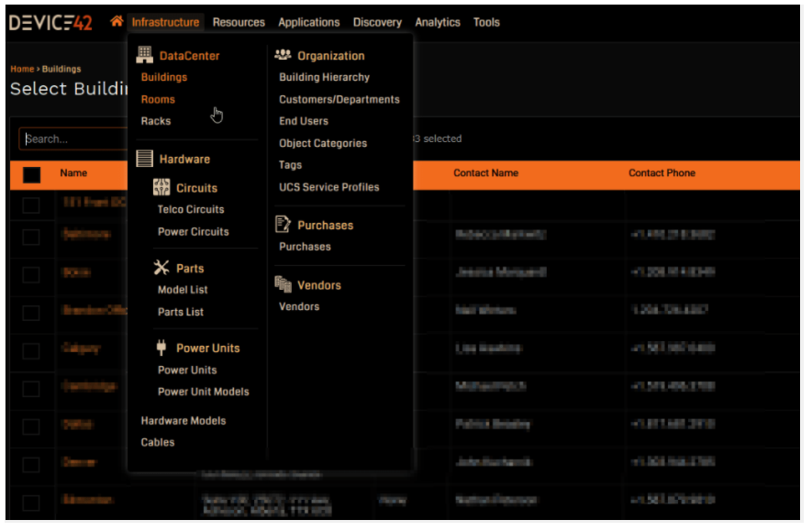Click the Hardware section heading

point(185,160)
